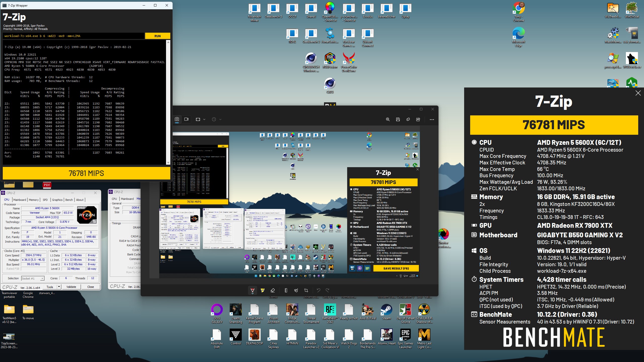Image resolution: width=644 pixels, height=362 pixels.
Task: Save the snip with the floppy disk icon
Action: [x=398, y=119]
